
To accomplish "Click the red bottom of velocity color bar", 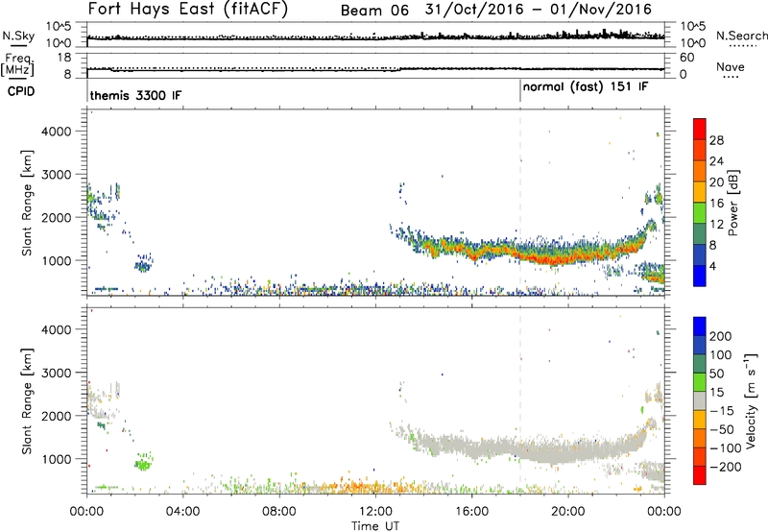I will (x=700, y=475).
